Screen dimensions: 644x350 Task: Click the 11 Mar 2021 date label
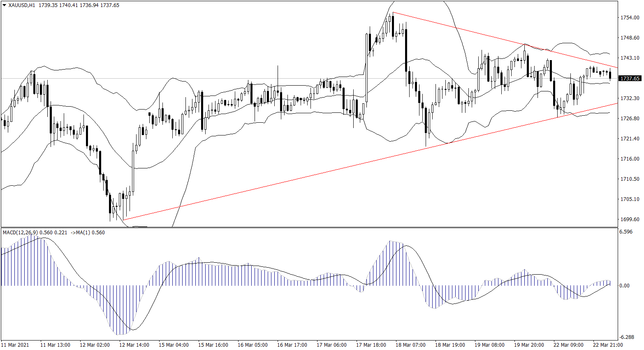(x=15, y=345)
